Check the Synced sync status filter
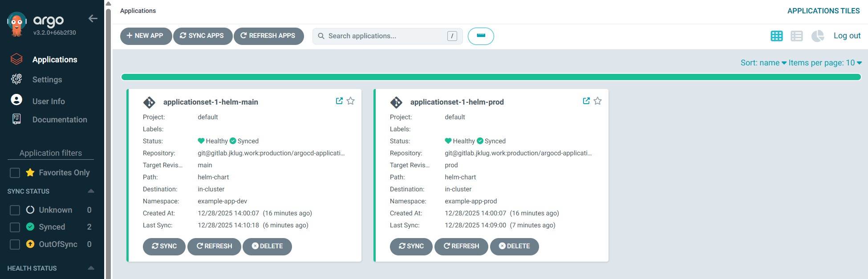 [15, 227]
